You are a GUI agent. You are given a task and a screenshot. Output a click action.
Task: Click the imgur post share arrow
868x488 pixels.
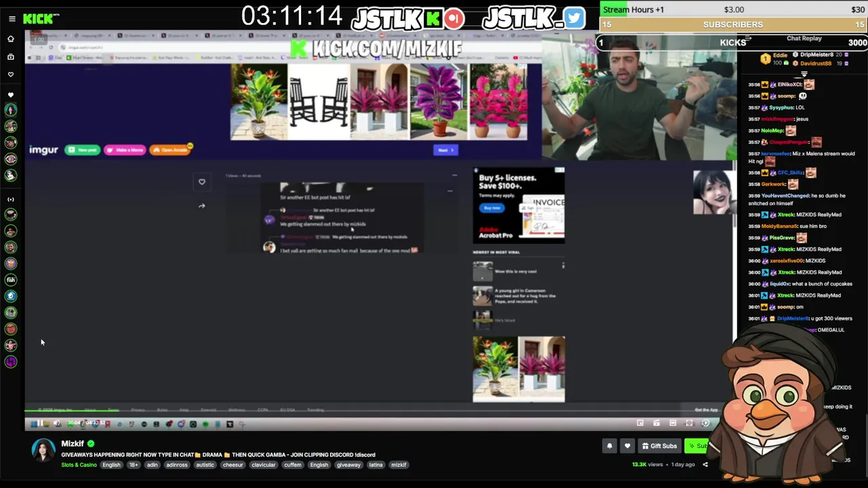click(x=201, y=206)
